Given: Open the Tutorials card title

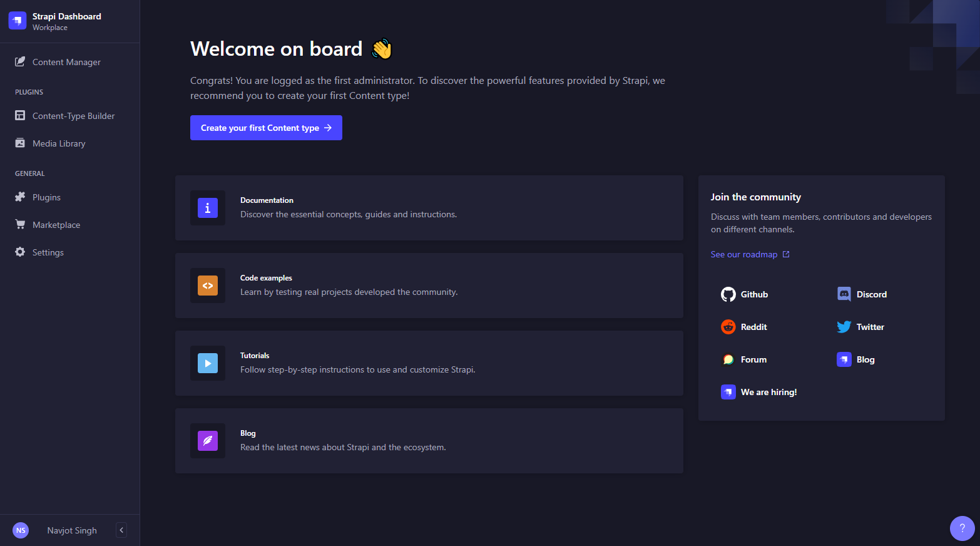Looking at the screenshot, I should pos(255,356).
